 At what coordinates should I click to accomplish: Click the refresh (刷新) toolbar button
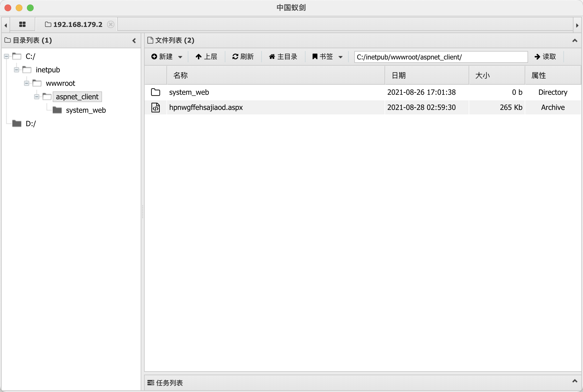[243, 57]
